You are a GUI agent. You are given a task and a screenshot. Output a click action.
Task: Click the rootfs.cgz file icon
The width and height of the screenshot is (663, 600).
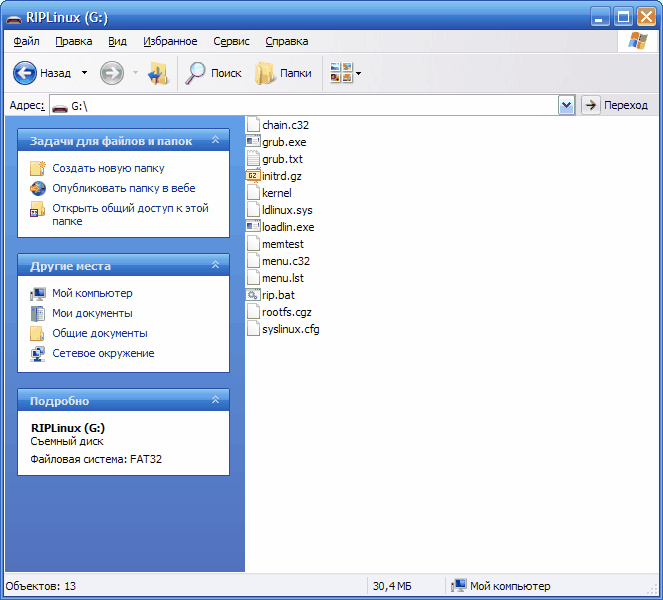tap(253, 312)
